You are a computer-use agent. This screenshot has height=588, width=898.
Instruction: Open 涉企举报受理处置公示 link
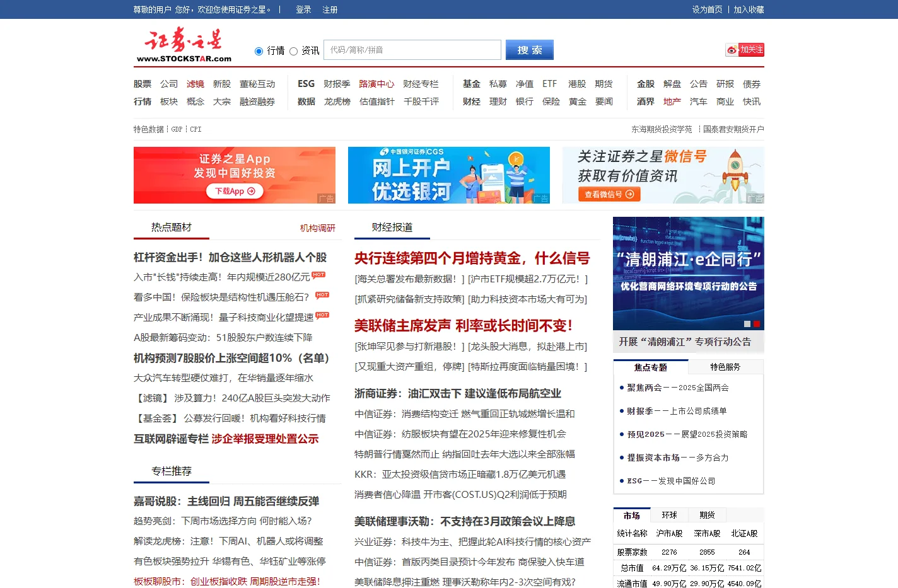(x=265, y=439)
